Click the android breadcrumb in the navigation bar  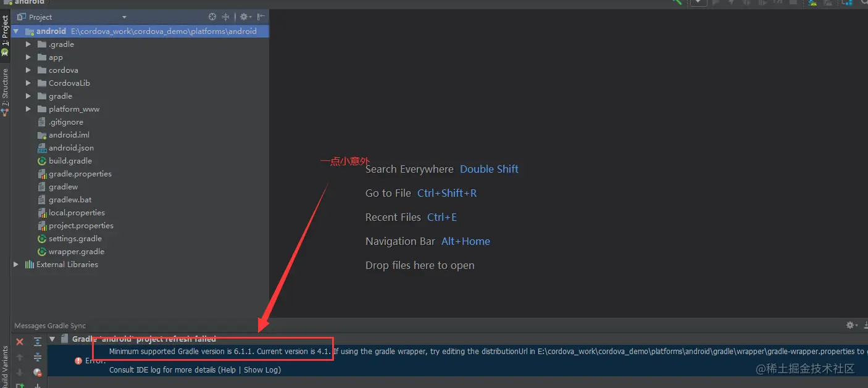pos(25,2)
